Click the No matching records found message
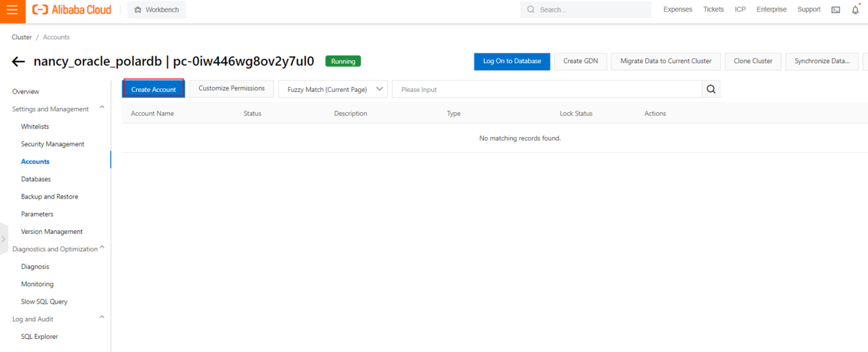 coord(520,138)
